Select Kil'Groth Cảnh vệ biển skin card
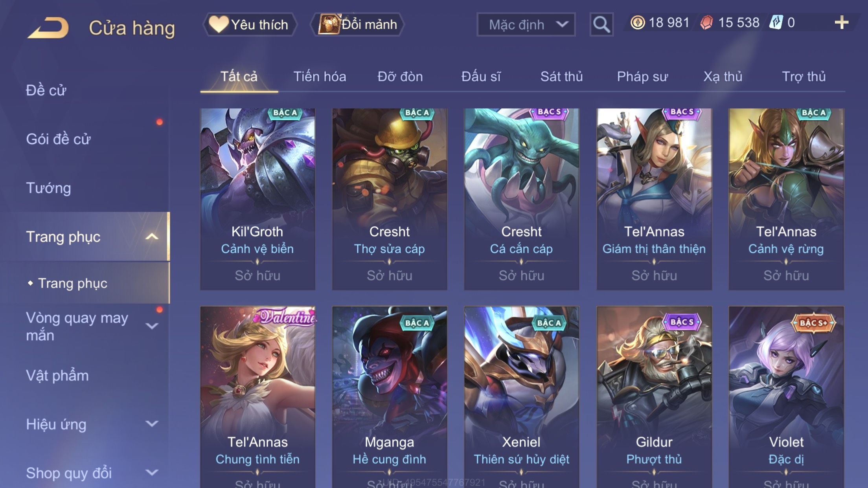The height and width of the screenshot is (488, 868). point(257,199)
